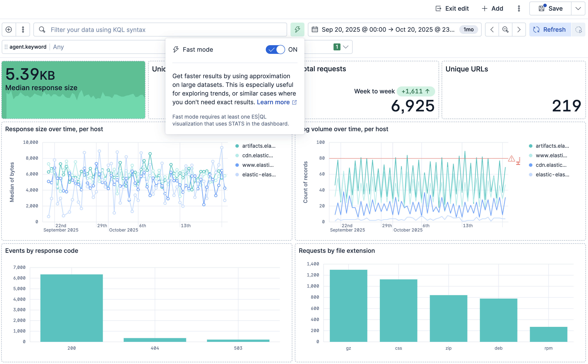The image size is (588, 364).
Task: Click Exit edit in the top bar
Action: [452, 8]
